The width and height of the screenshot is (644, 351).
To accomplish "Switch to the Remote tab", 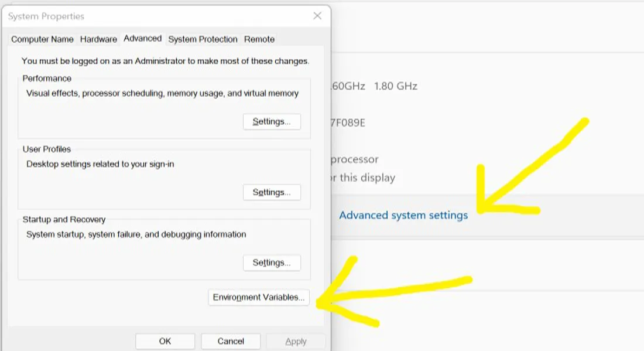I will click(x=259, y=39).
